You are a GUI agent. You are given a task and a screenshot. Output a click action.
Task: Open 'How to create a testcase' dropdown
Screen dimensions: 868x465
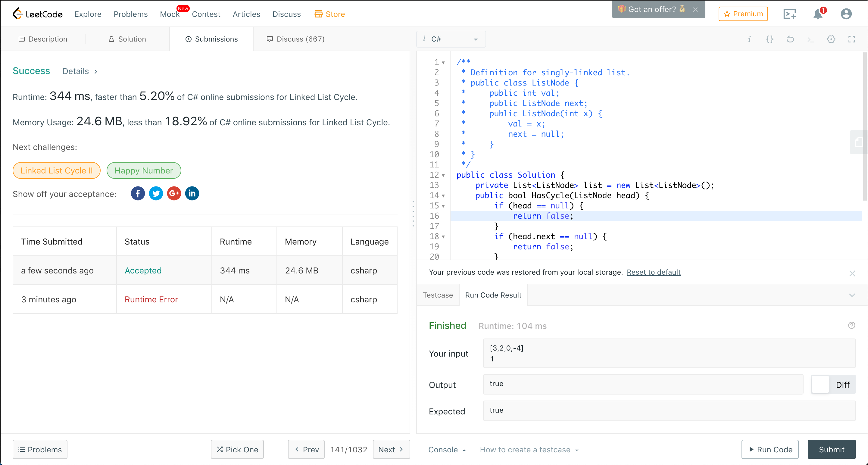coord(529,450)
